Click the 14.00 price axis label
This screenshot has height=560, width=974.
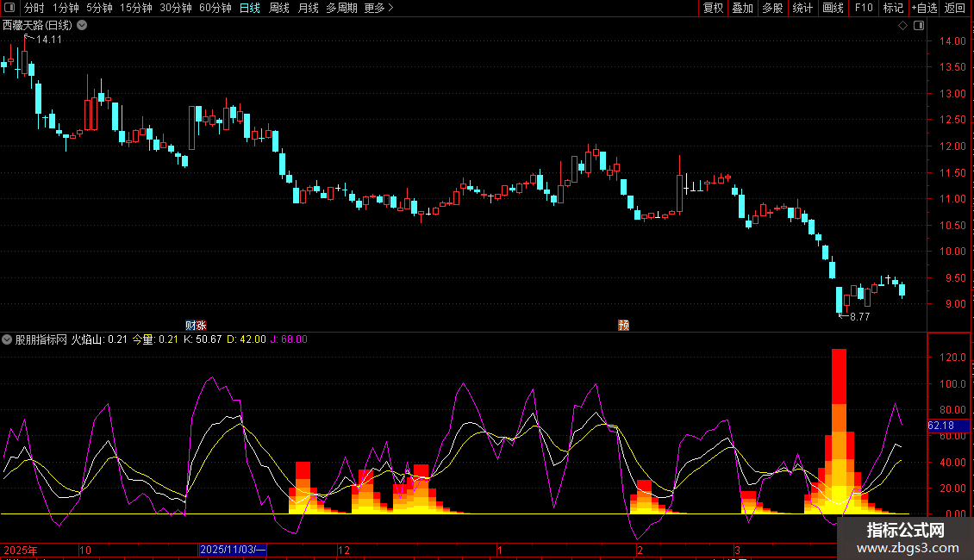click(x=952, y=41)
